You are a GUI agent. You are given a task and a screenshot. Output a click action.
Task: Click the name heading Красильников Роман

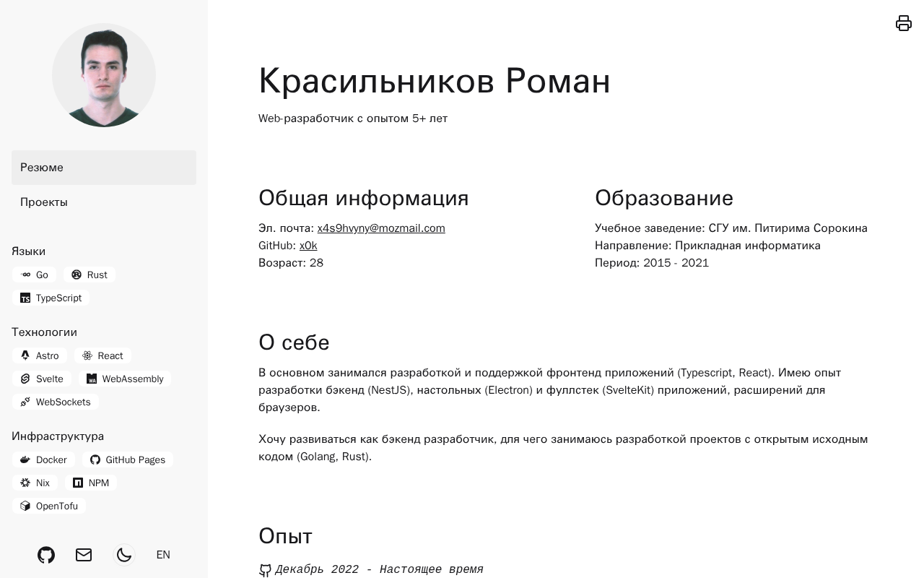[435, 80]
